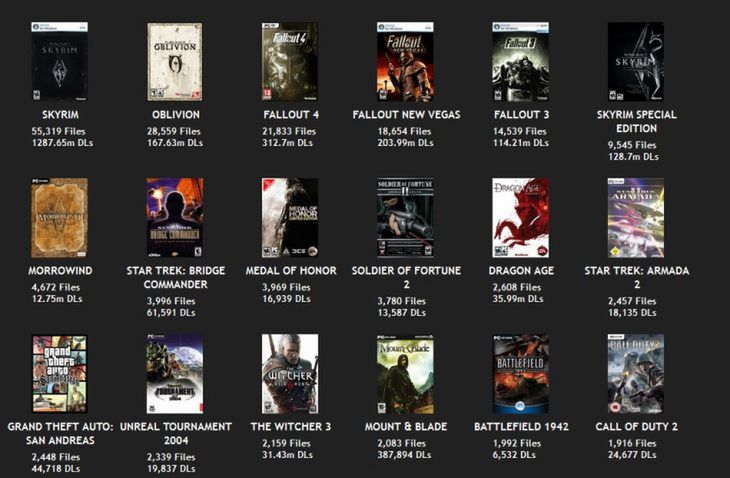
Task: Click the "55,319 Files" count under Skyrim
Action: 58,131
